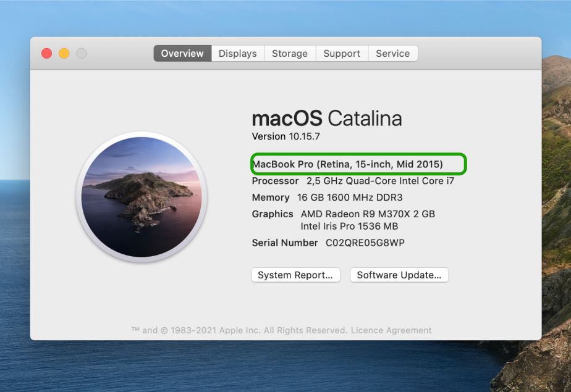Screen dimensions: 571x392
Task: Click the macOS Catalina island image
Action: click(142, 197)
